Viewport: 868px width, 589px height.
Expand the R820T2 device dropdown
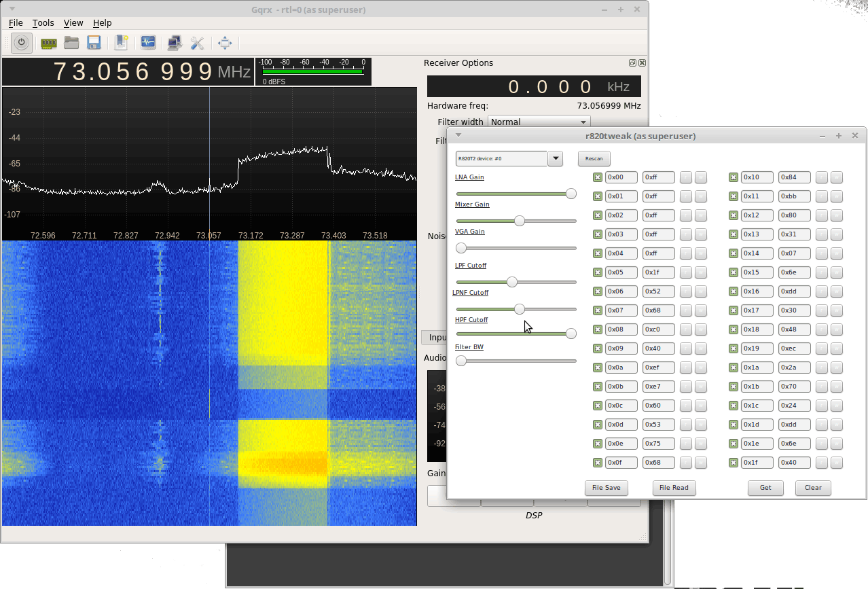click(x=555, y=158)
